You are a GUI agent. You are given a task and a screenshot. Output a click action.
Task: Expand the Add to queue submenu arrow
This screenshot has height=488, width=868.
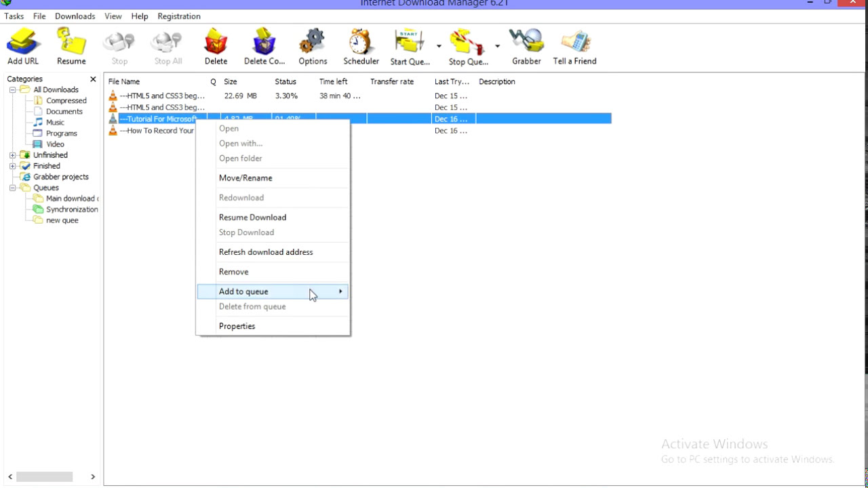(x=340, y=291)
